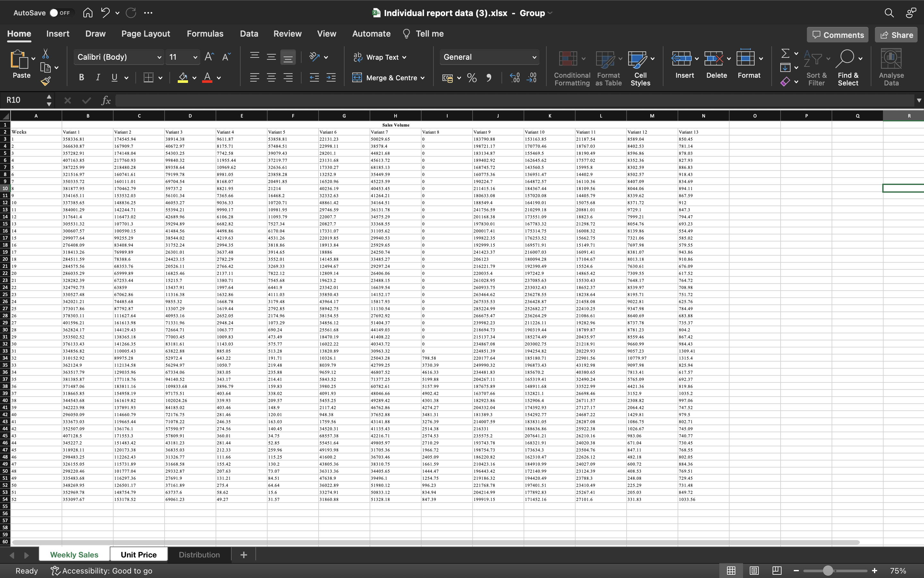Viewport: 924px width, 578px height.
Task: Open the Formulas ribbon tab
Action: point(205,34)
